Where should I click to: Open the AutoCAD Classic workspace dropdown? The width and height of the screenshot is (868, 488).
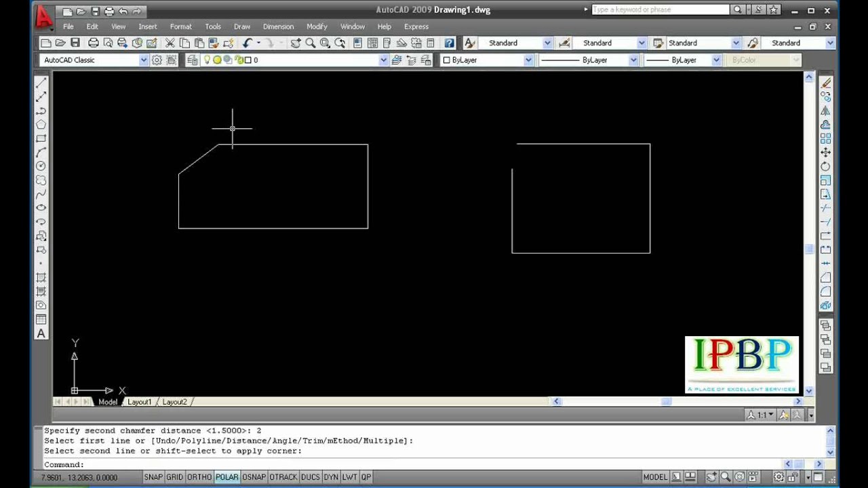143,60
